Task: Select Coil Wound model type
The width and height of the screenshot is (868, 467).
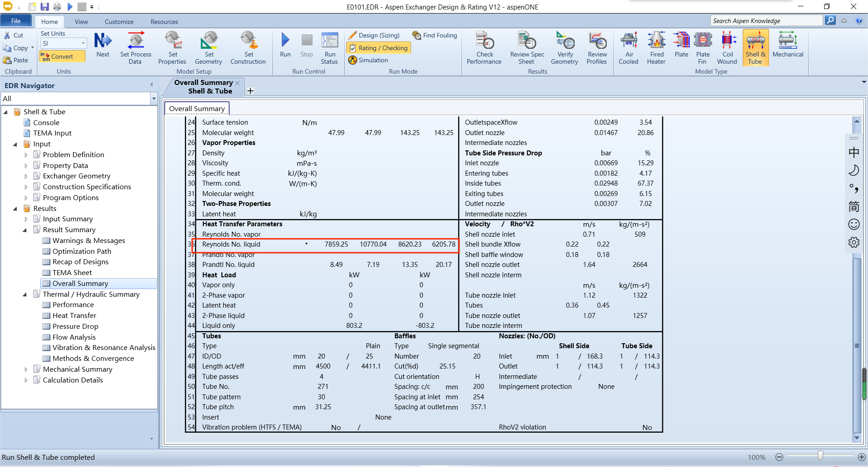Action: (x=727, y=48)
